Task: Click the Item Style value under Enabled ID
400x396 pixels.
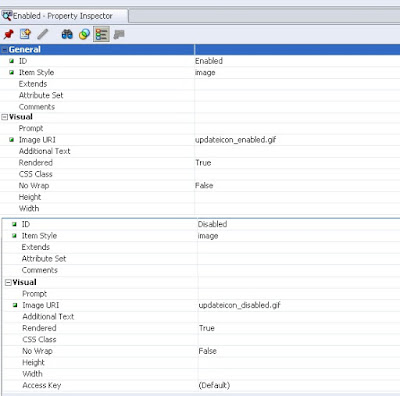Action: coord(205,73)
